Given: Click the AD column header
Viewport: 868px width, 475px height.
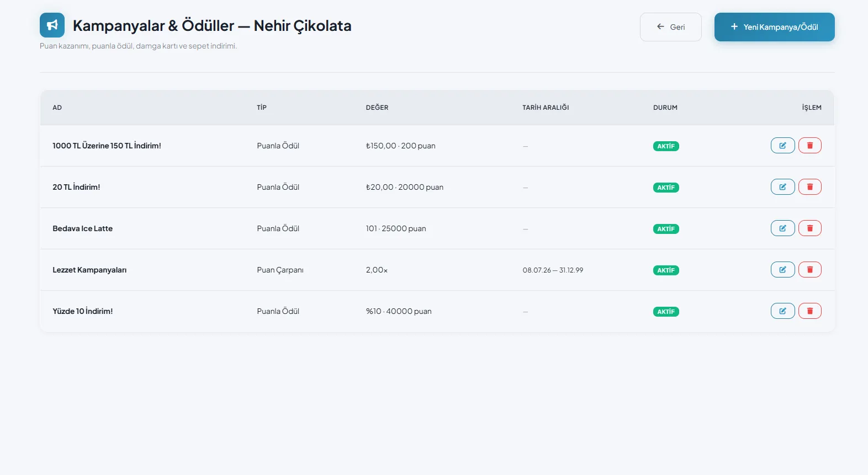Looking at the screenshot, I should (57, 108).
